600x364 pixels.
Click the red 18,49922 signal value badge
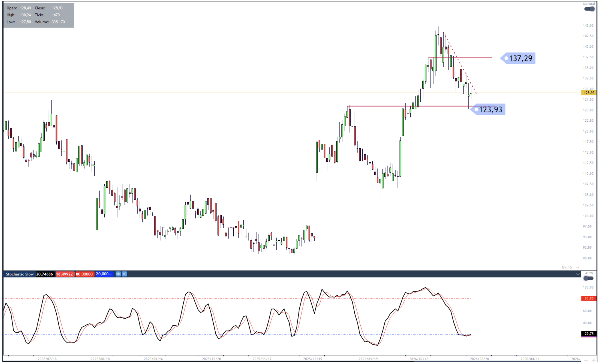pyautogui.click(x=65, y=274)
